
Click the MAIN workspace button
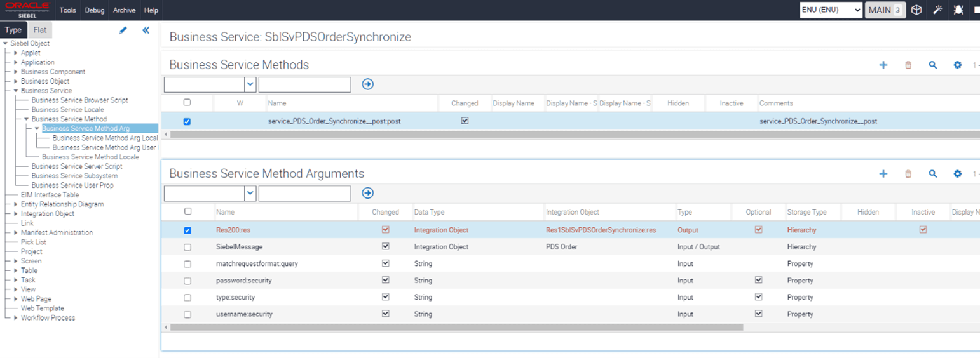tap(885, 10)
